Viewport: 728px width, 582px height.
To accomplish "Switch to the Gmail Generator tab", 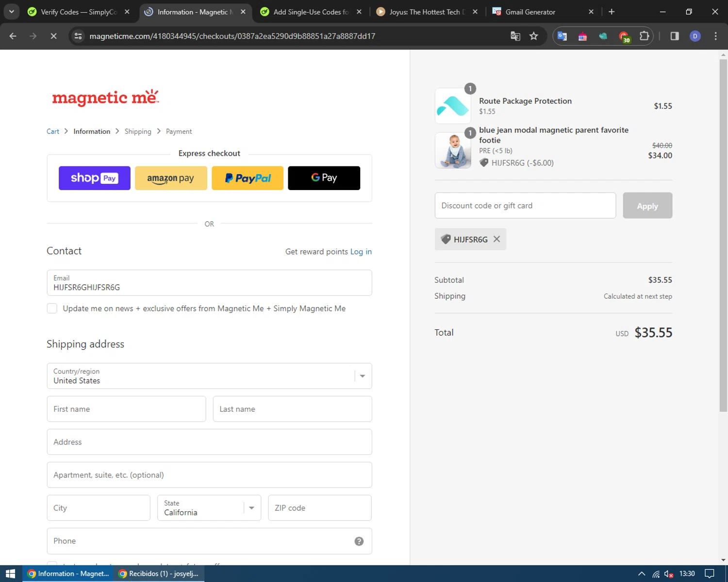I will 543,12.
